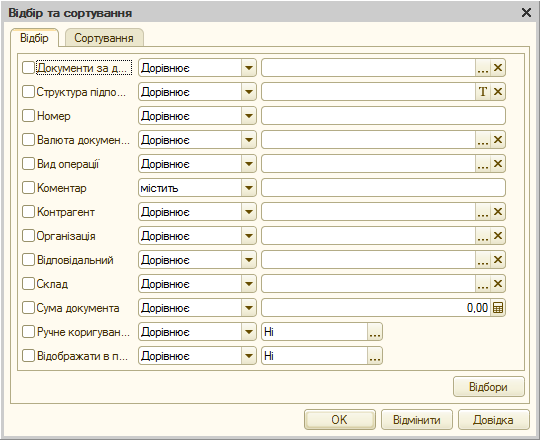This screenshot has height=440, width=540.
Task: Toggle the Контрагент filter checkbox
Action: (28, 212)
